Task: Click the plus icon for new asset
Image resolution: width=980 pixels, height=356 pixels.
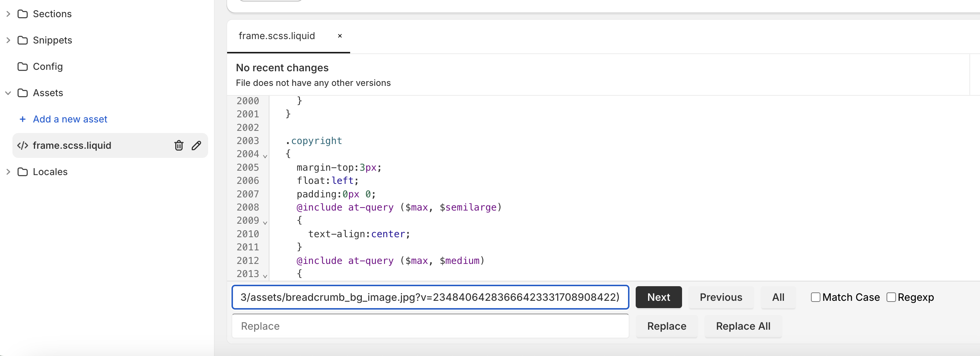Action: tap(22, 119)
